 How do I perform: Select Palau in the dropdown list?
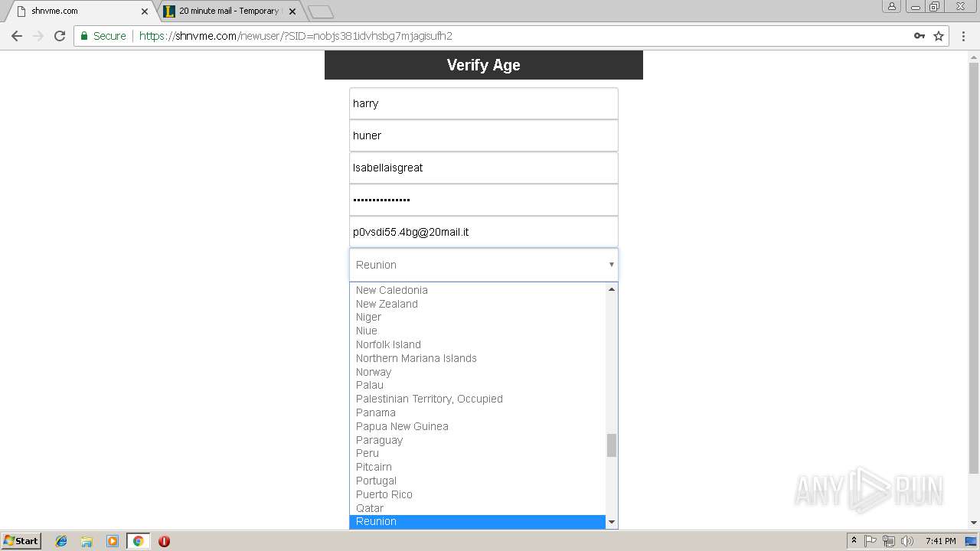[x=478, y=385]
